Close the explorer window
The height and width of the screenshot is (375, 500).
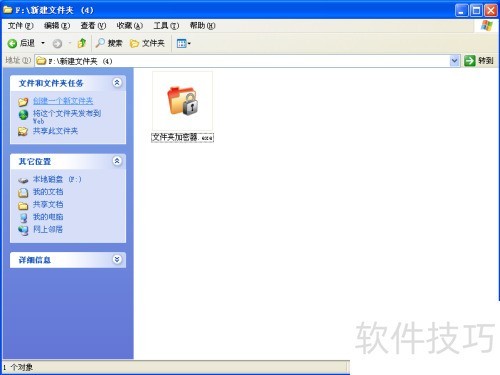pos(491,10)
